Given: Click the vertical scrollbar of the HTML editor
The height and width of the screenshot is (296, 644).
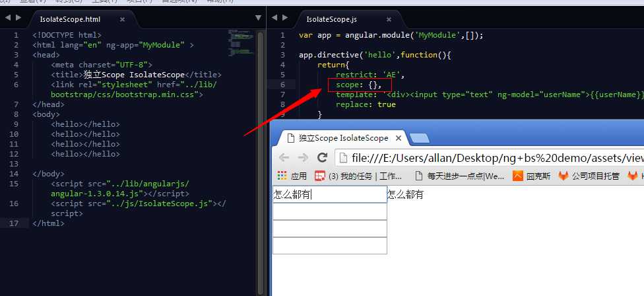Looking at the screenshot, I should point(260,163).
